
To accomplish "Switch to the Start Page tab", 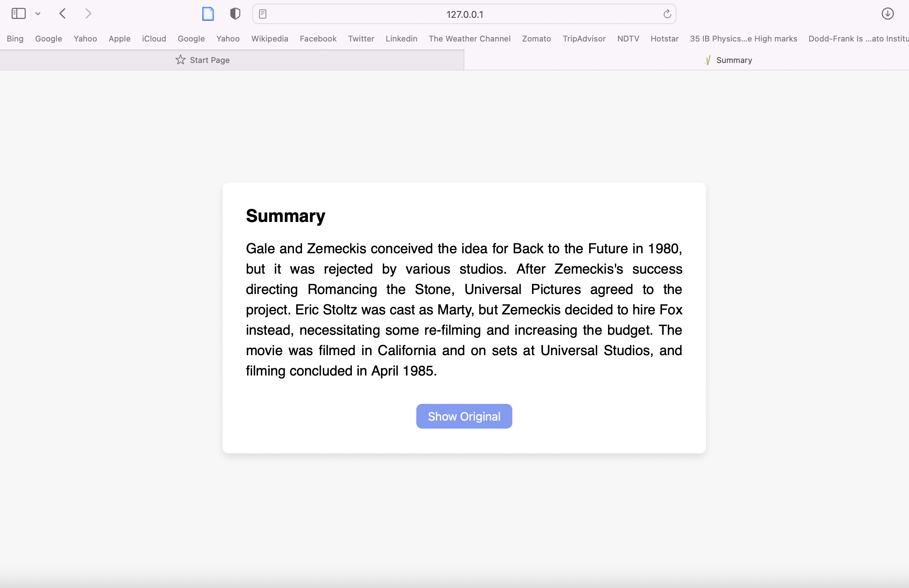I will coord(202,60).
